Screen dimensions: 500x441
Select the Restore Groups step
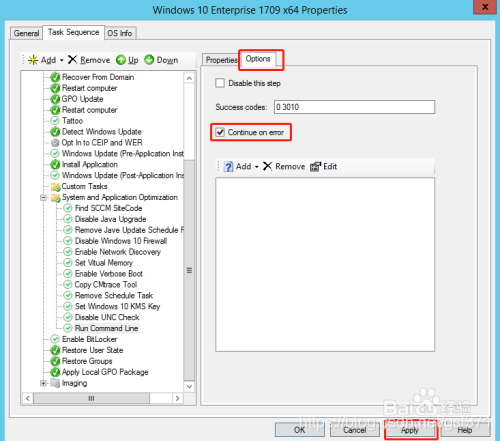87,361
